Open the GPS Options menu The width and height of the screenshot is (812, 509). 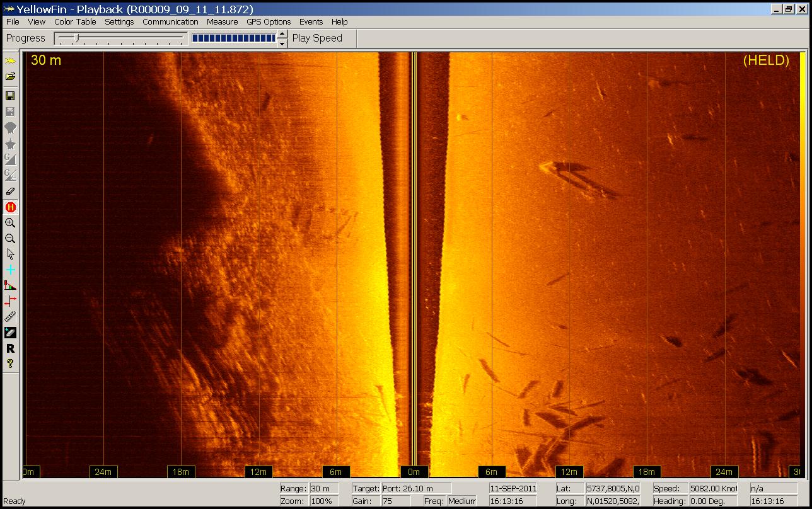[x=269, y=21]
